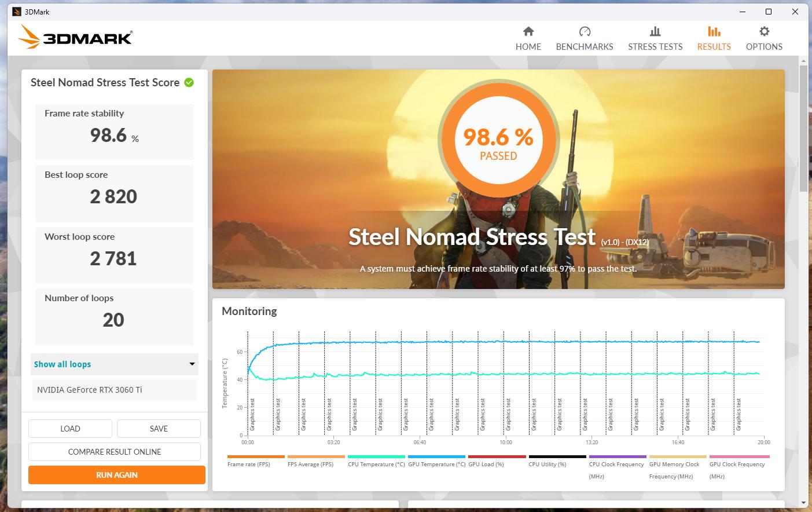Screen dimensions: 812x512
Task: Open the Home tab icon
Action: pyautogui.click(x=528, y=31)
